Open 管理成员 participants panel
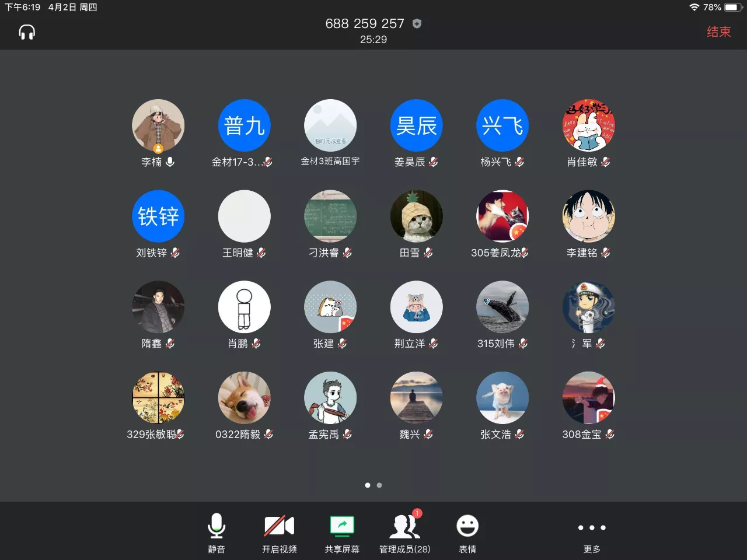Screen dimensions: 747x560 point(404,533)
